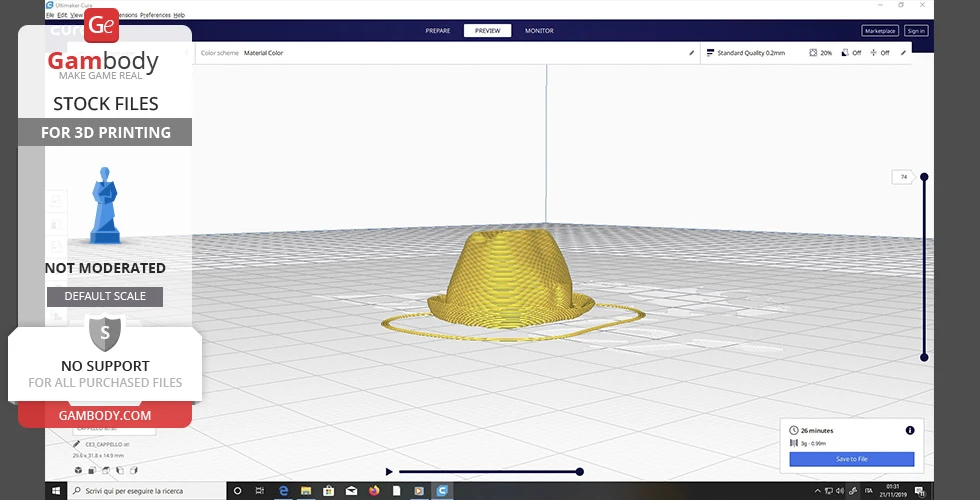The height and width of the screenshot is (500, 980).
Task: Click the Marketplace button
Action: (x=880, y=31)
